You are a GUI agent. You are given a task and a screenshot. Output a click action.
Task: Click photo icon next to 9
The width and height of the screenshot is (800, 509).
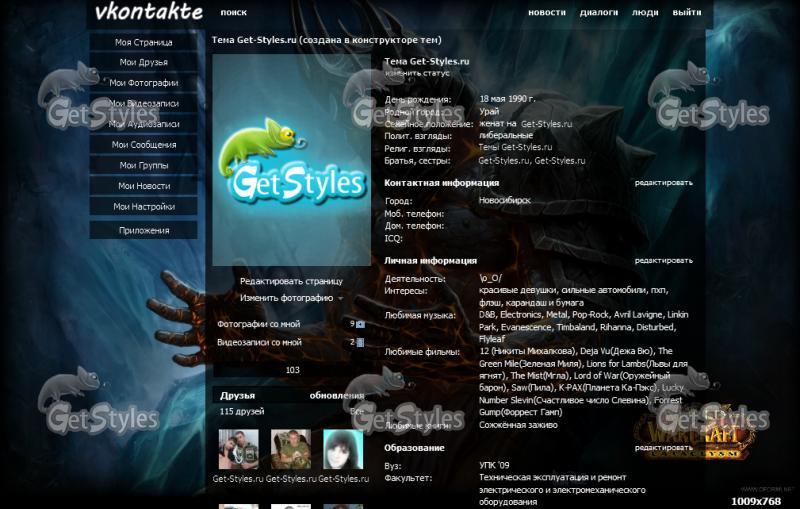[x=360, y=324]
